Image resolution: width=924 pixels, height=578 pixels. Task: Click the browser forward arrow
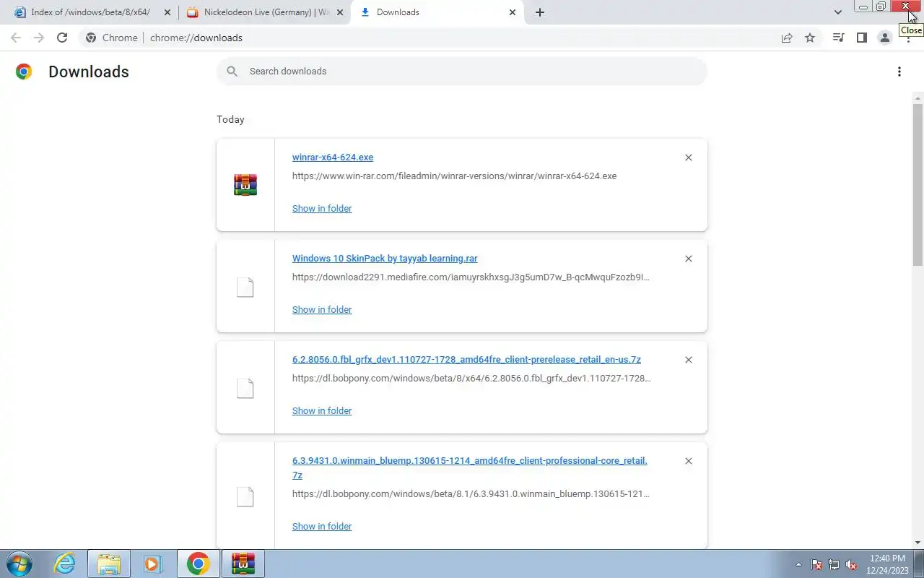tap(39, 38)
